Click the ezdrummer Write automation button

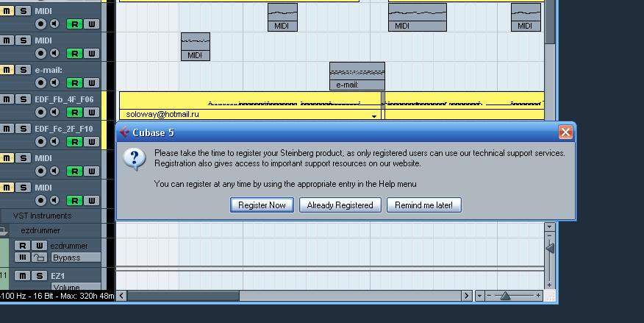point(40,245)
